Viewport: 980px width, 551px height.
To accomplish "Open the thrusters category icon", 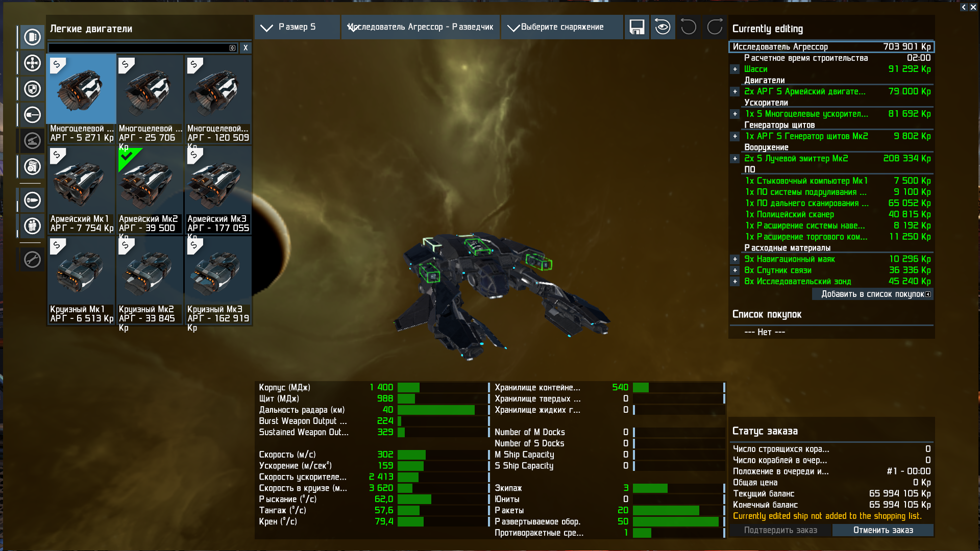I will (32, 63).
